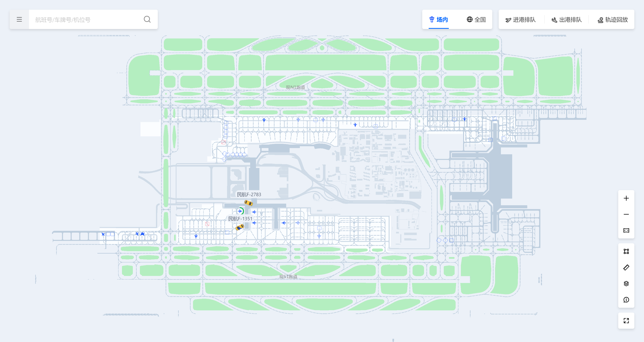
Task: Zoom in with the plus button
Action: point(626,198)
